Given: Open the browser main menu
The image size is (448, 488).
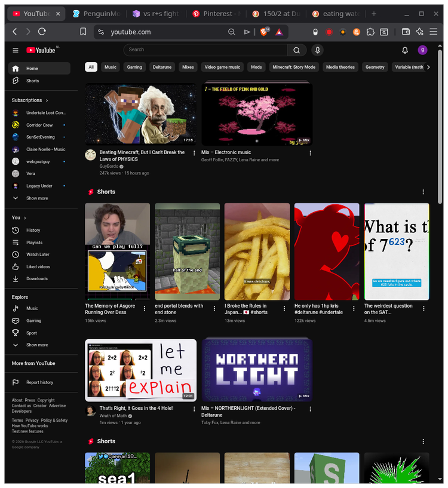Looking at the screenshot, I should coord(434,32).
